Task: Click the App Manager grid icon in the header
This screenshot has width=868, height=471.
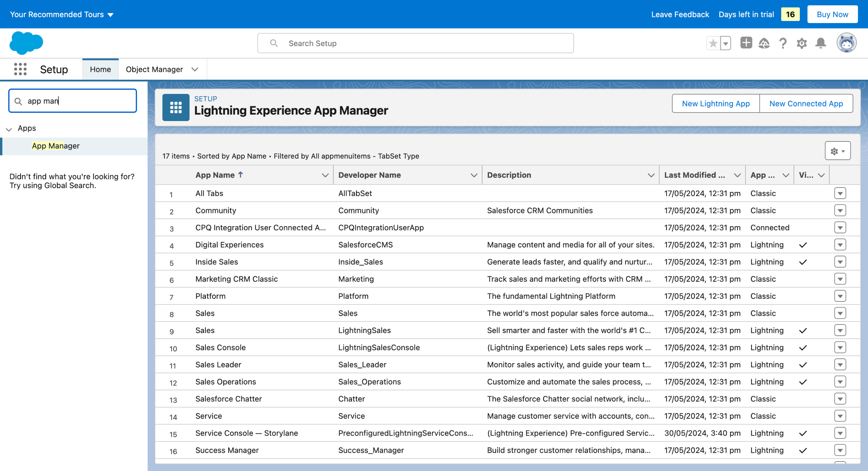Action: click(176, 107)
